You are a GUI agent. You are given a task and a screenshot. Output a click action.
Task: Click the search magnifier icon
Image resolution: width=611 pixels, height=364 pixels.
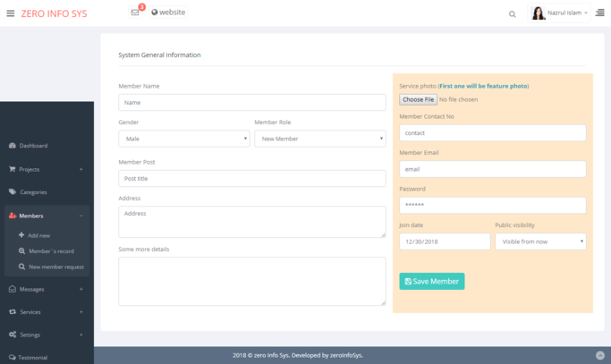click(x=512, y=13)
